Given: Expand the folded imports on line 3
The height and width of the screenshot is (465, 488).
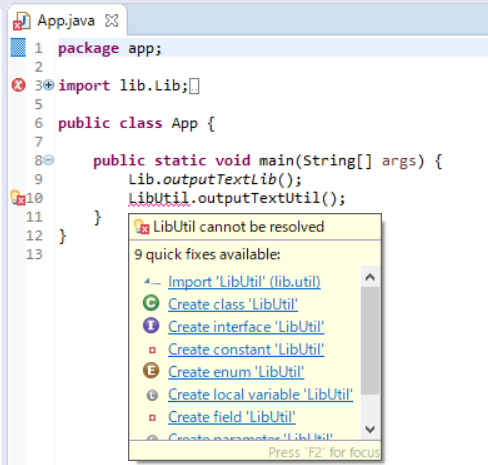Looking at the screenshot, I should click(x=49, y=85).
